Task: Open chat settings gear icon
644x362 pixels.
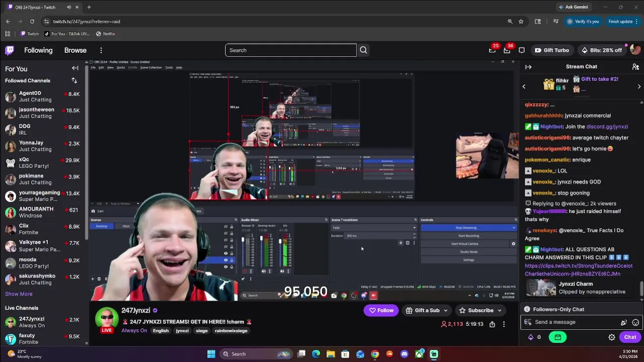Action: pyautogui.click(x=612, y=337)
